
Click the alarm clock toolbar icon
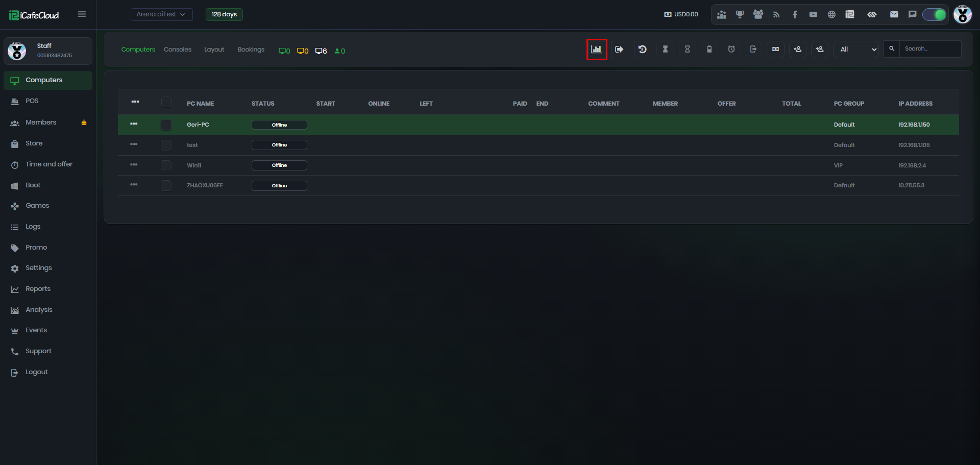pos(731,50)
